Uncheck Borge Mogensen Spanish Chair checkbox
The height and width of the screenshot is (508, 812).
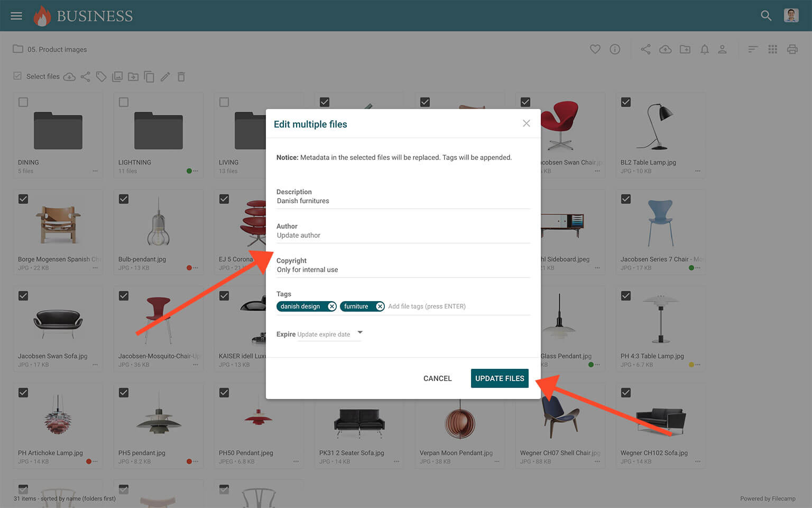[x=23, y=199]
